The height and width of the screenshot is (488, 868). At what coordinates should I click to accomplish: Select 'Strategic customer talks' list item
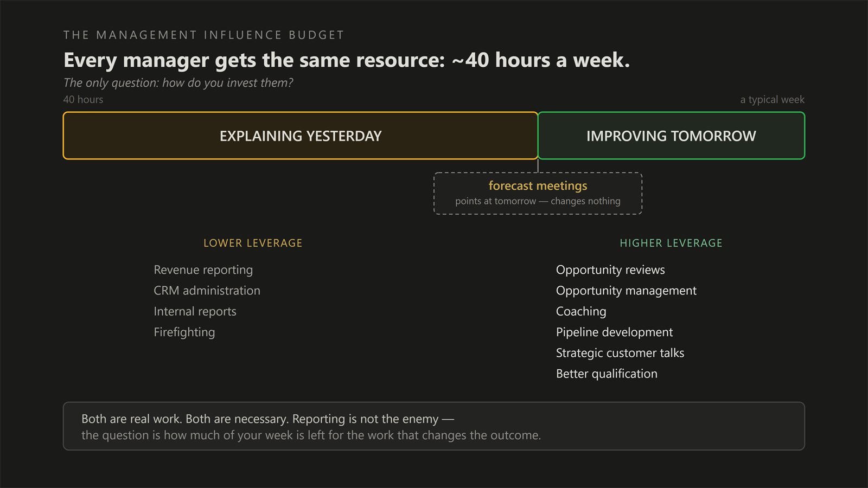click(620, 353)
